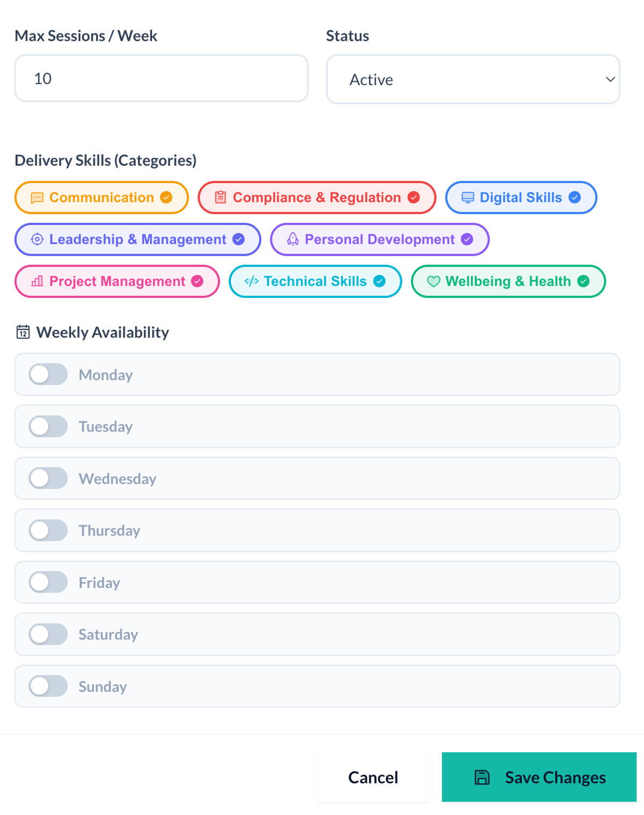
Task: Click the Compliance & Regulation clipboard icon
Action: click(221, 197)
